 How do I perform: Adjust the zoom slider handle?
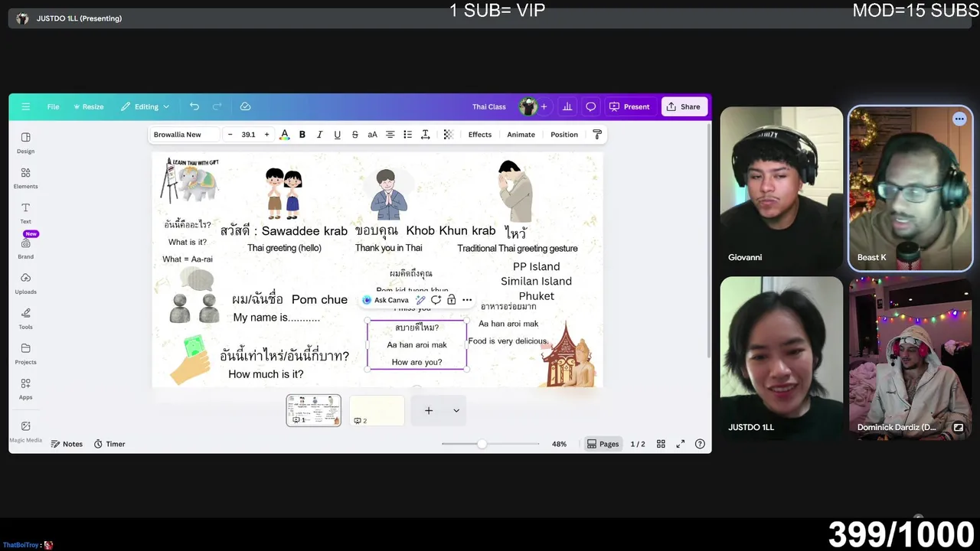(x=482, y=444)
